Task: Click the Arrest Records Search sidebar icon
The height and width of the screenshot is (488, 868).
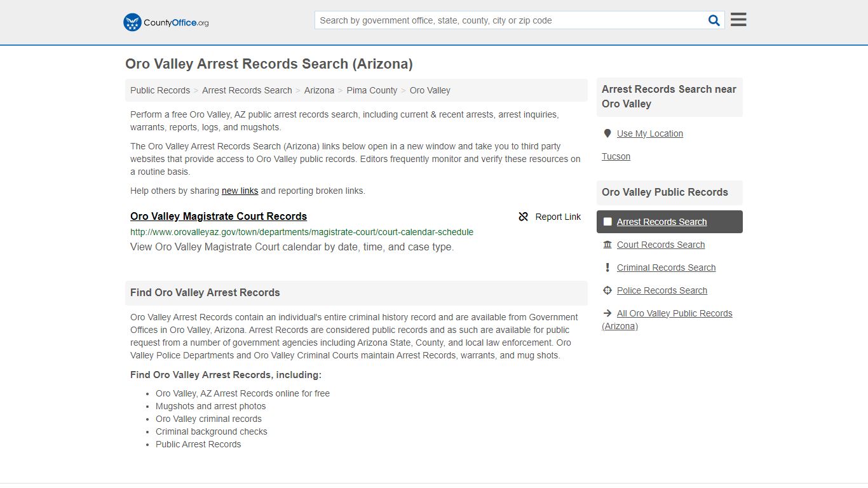Action: pyautogui.click(x=607, y=222)
